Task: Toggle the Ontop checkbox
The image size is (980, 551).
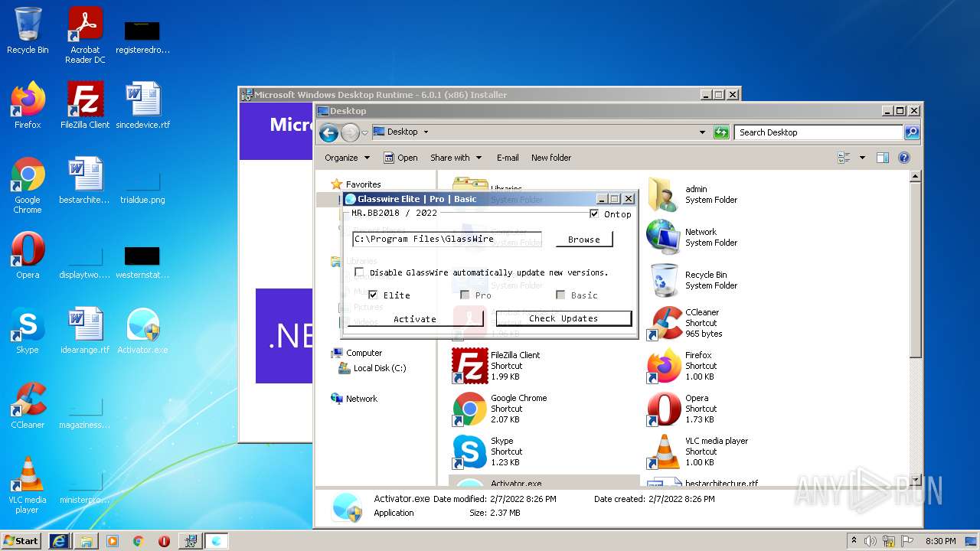Action: (594, 214)
